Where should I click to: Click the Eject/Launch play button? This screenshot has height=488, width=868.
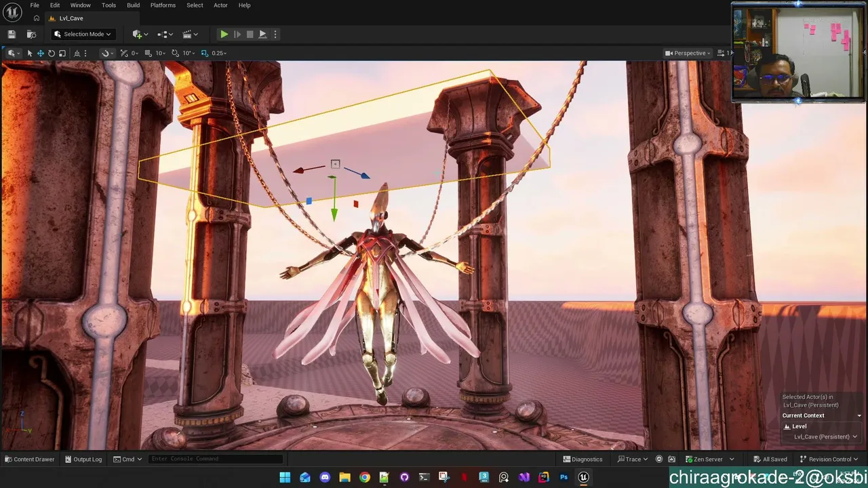(262, 34)
